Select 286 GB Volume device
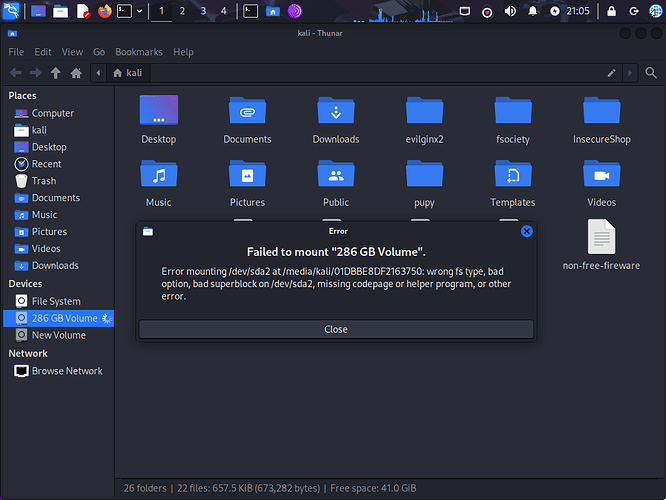Screen dimensions: 666x500 (59, 318)
